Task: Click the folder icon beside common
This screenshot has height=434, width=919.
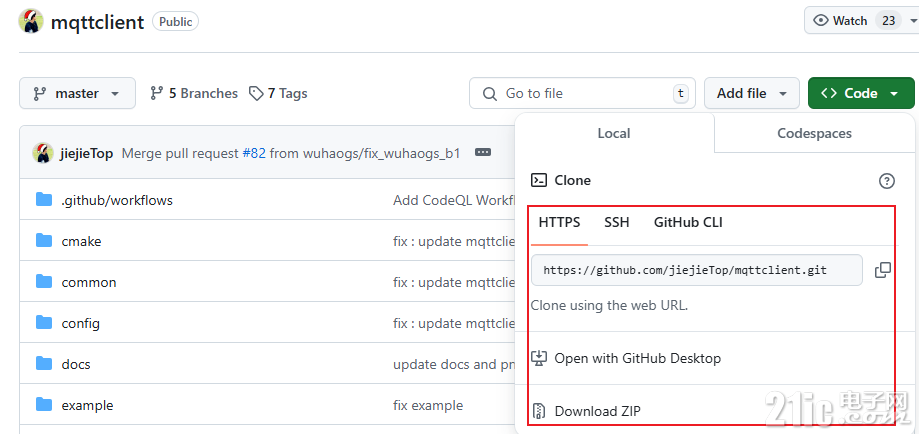Action: click(44, 282)
